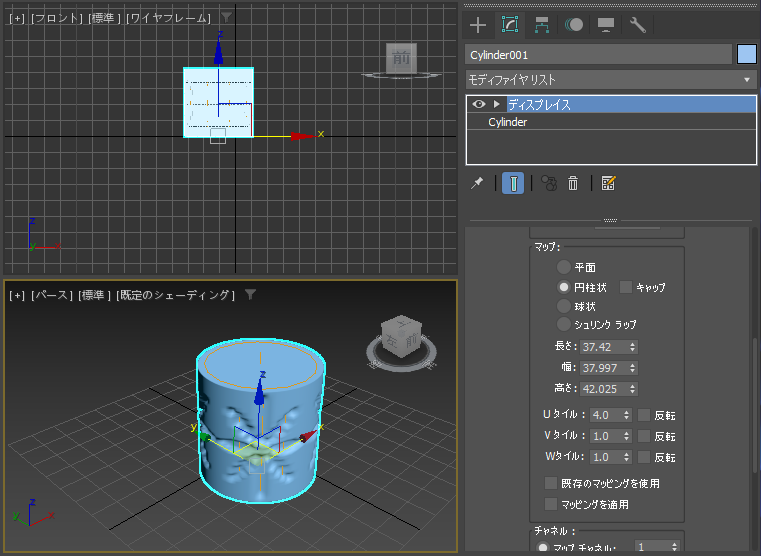Click the Pin Stack icon

(x=477, y=183)
